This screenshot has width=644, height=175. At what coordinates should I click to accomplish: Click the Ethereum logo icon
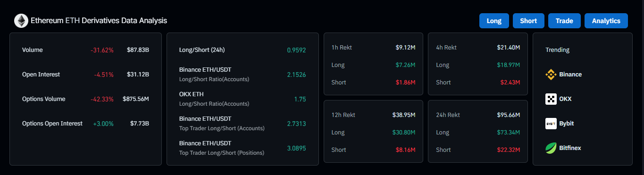(x=21, y=21)
